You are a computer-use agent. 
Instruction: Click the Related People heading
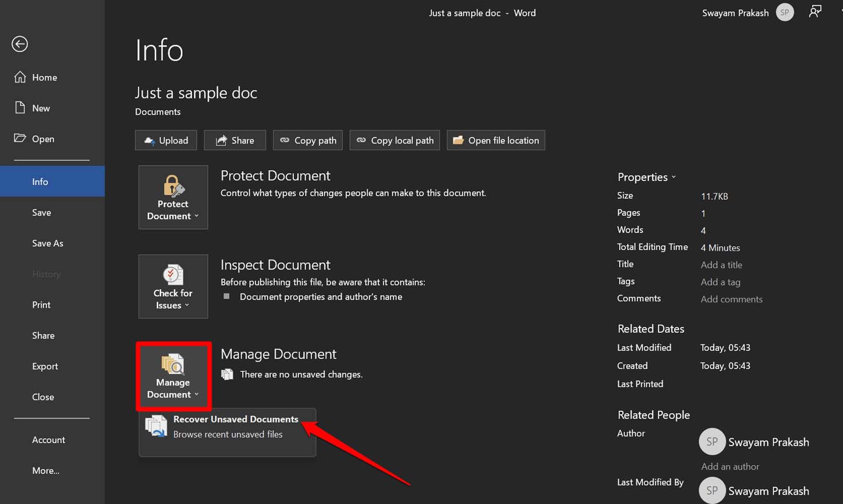[653, 415]
